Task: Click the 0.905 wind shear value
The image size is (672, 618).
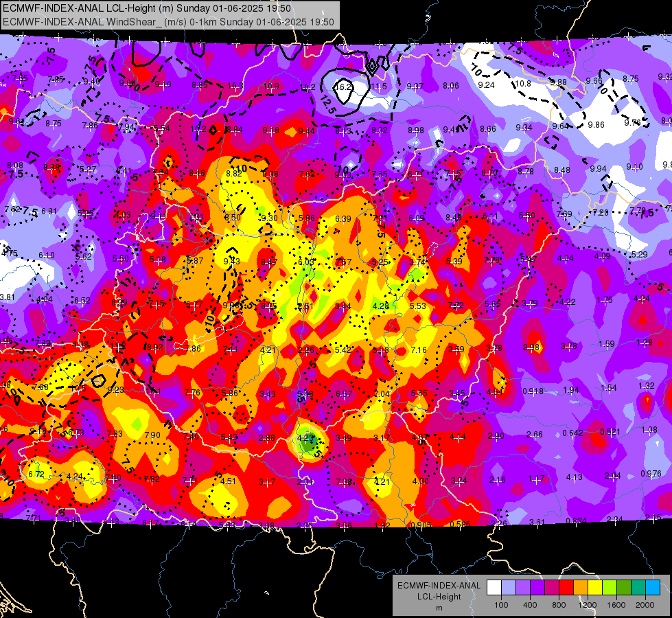Action: [x=421, y=525]
